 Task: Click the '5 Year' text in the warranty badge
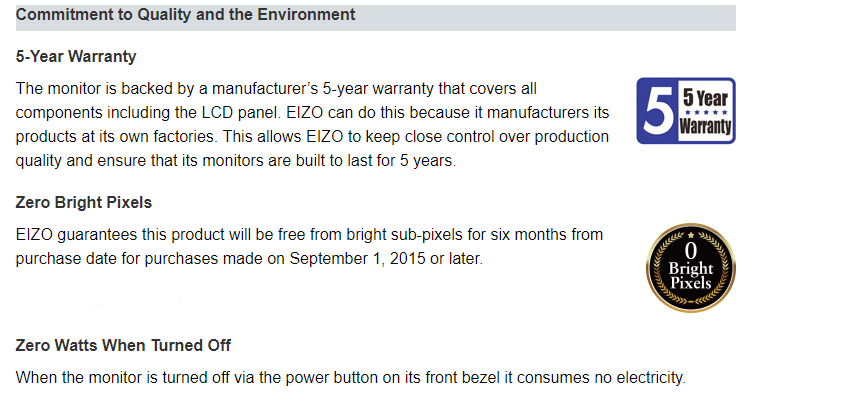point(706,98)
